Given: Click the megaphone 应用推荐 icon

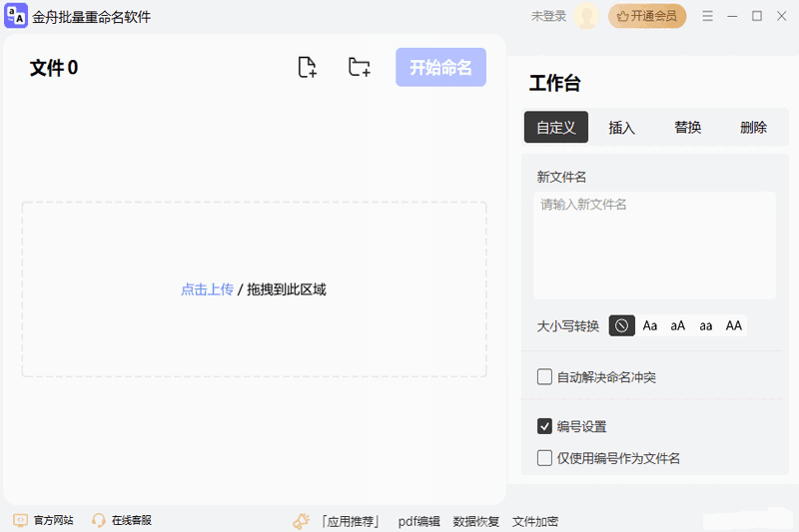Looking at the screenshot, I should click(x=302, y=521).
